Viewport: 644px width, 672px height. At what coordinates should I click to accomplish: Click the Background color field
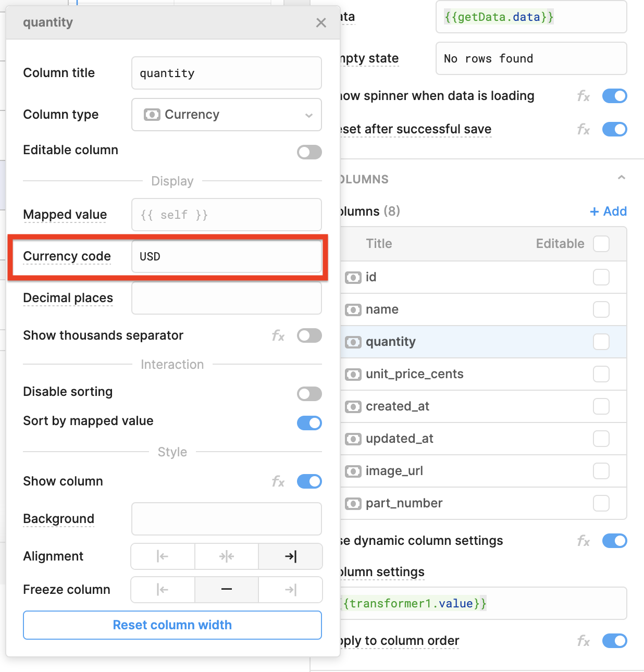coord(227,519)
